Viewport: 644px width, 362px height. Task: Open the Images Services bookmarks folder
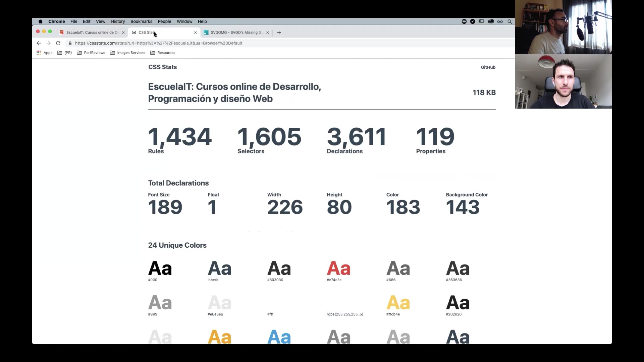(127, 53)
